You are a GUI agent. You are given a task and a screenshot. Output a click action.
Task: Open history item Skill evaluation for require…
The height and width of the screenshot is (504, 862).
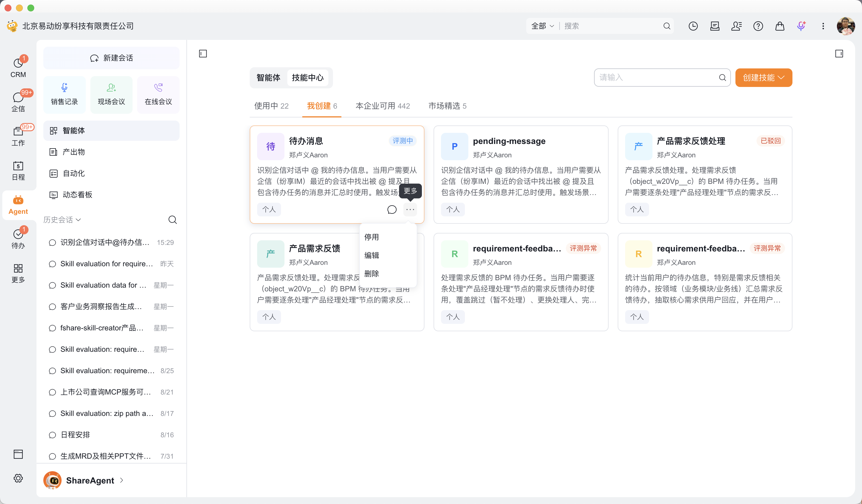pos(111,264)
